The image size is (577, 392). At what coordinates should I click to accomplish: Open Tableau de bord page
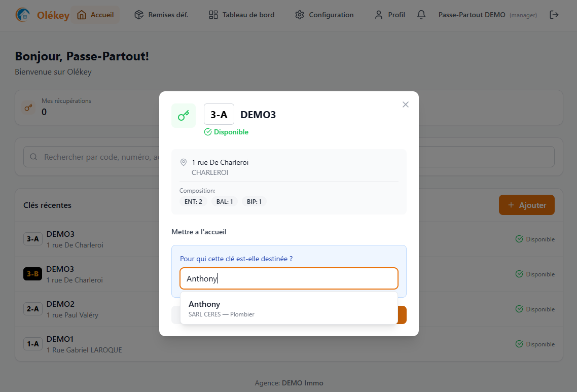[x=241, y=15]
